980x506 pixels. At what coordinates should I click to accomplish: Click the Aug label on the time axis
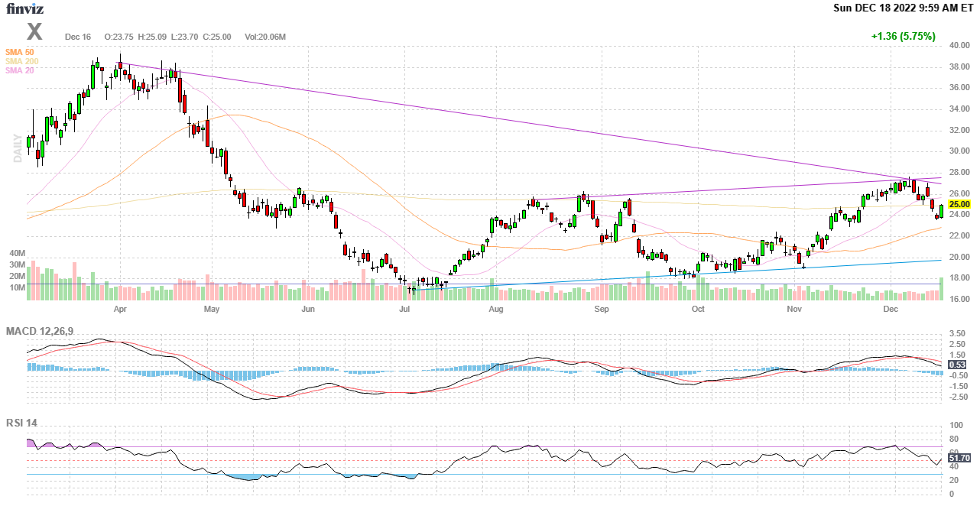click(x=496, y=310)
